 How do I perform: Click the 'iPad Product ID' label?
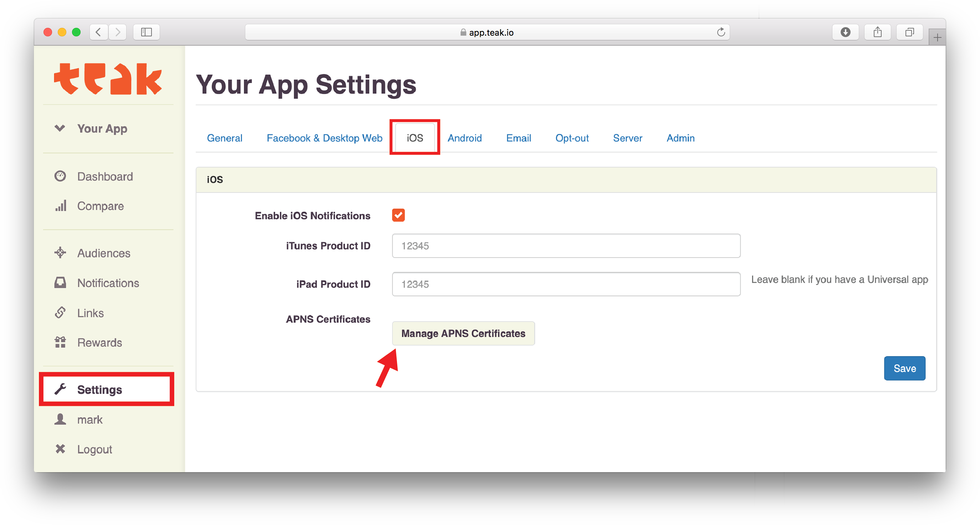tap(333, 284)
